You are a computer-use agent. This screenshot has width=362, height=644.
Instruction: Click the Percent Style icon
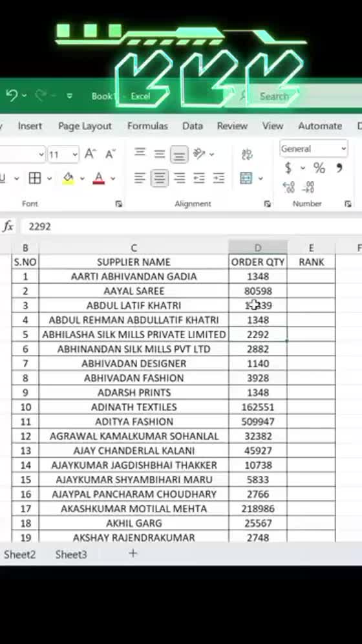(319, 168)
